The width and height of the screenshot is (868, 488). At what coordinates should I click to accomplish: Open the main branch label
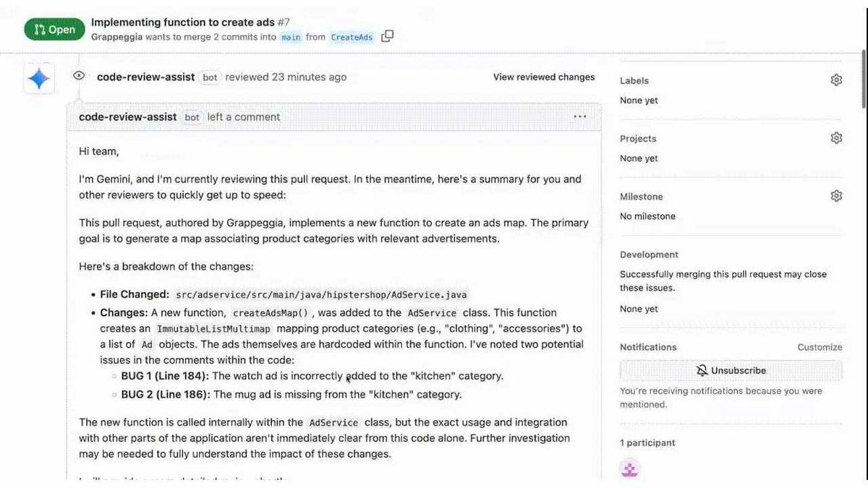290,37
